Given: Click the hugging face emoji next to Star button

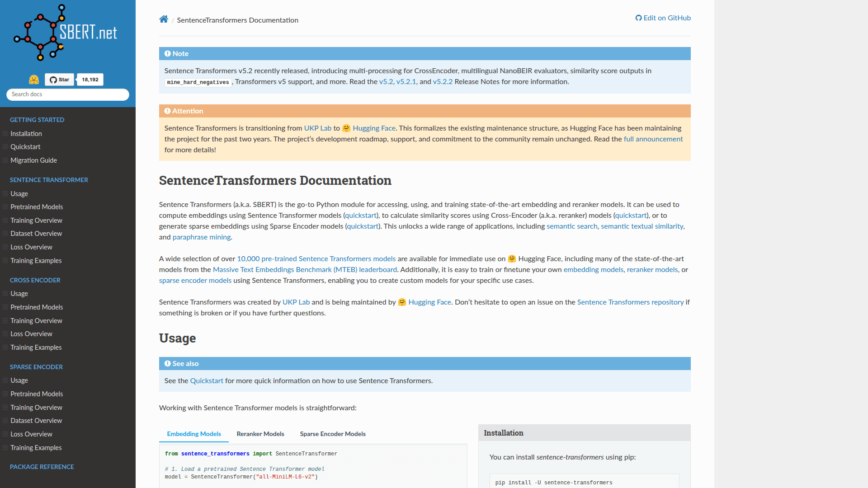Looking at the screenshot, I should [34, 80].
